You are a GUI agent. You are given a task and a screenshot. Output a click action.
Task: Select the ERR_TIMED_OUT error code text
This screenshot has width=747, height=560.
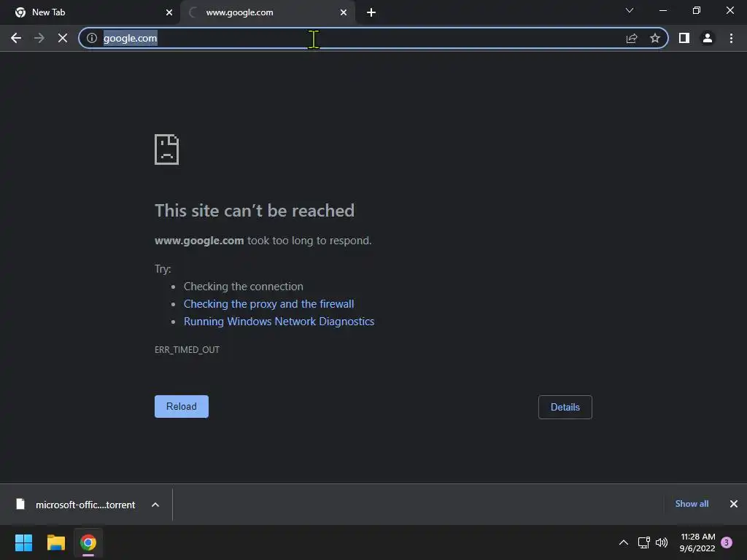pos(187,349)
